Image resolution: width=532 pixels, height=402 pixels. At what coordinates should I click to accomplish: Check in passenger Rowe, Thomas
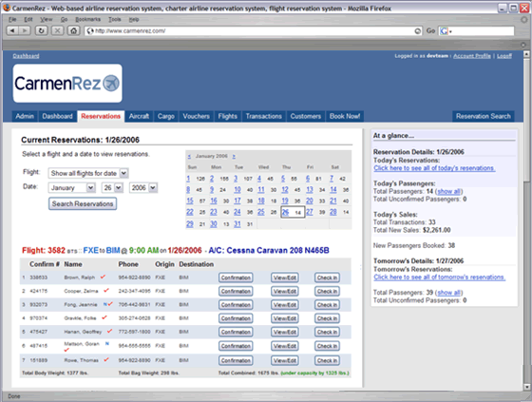coord(327,360)
